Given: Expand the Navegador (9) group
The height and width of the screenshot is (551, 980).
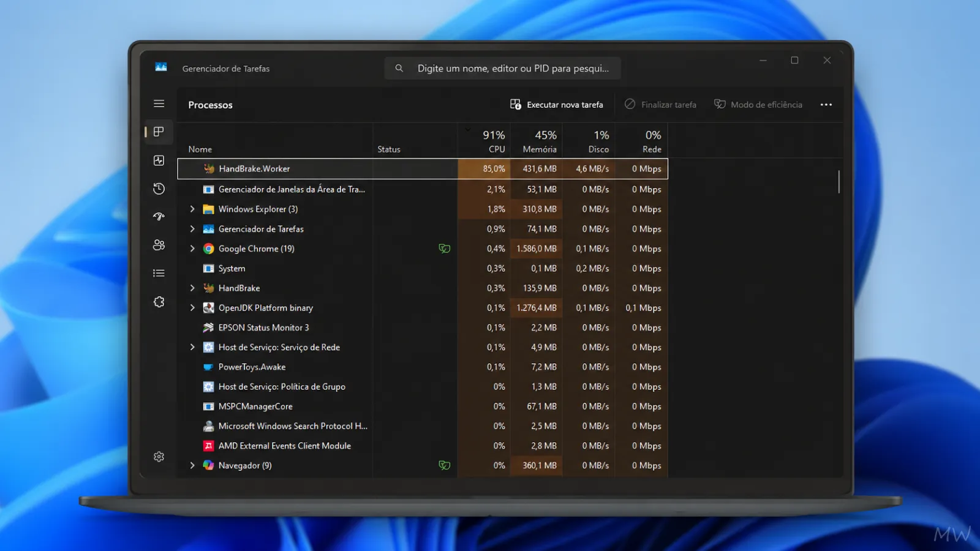Looking at the screenshot, I should [192, 465].
